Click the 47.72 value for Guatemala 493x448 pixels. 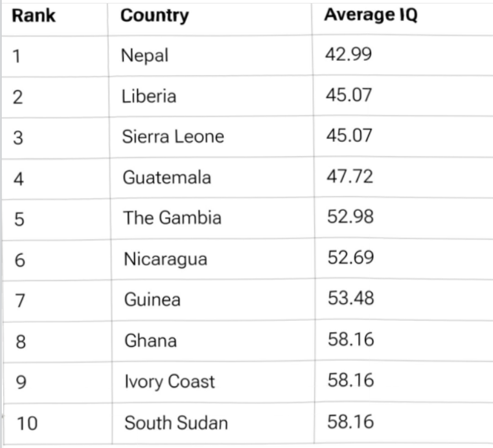[349, 176]
